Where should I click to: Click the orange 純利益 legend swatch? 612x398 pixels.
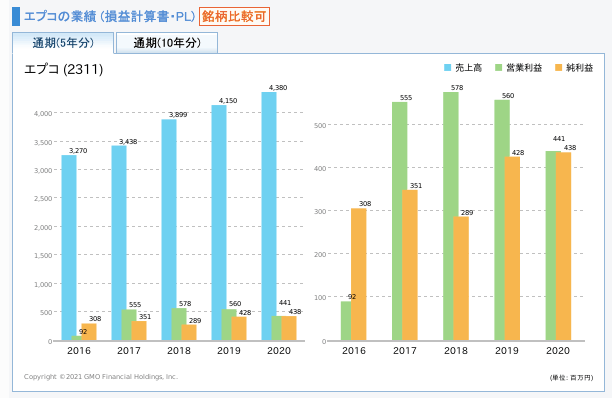click(x=559, y=68)
